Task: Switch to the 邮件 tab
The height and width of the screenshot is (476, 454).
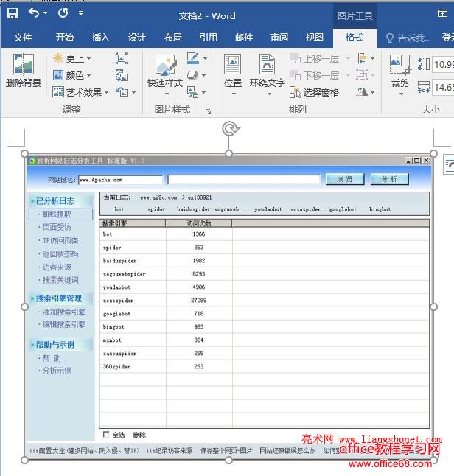Action: (244, 38)
